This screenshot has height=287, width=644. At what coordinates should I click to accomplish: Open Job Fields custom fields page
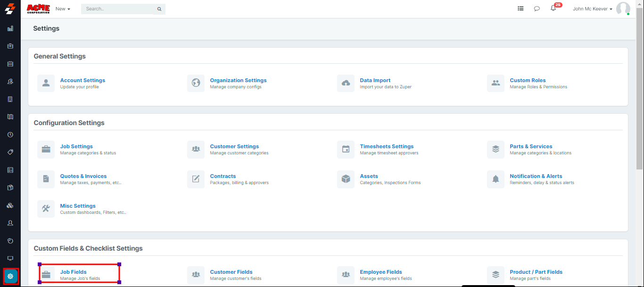pyautogui.click(x=74, y=272)
